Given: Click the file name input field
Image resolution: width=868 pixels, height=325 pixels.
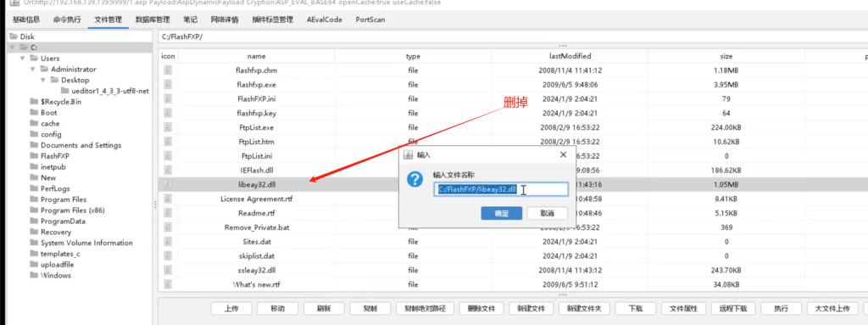Looking at the screenshot, I should [x=501, y=190].
